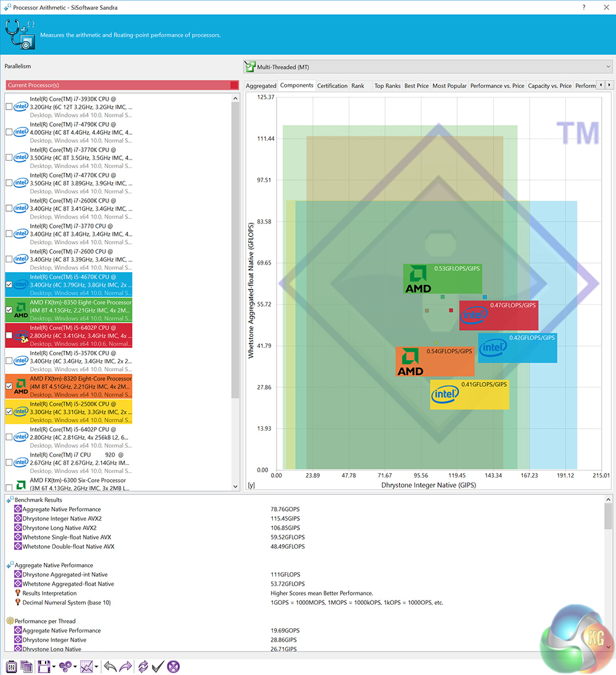Screen dimensions: 616x675
Task: Click the benchmark settings icon in bottom toolbar
Action: click(11, 667)
